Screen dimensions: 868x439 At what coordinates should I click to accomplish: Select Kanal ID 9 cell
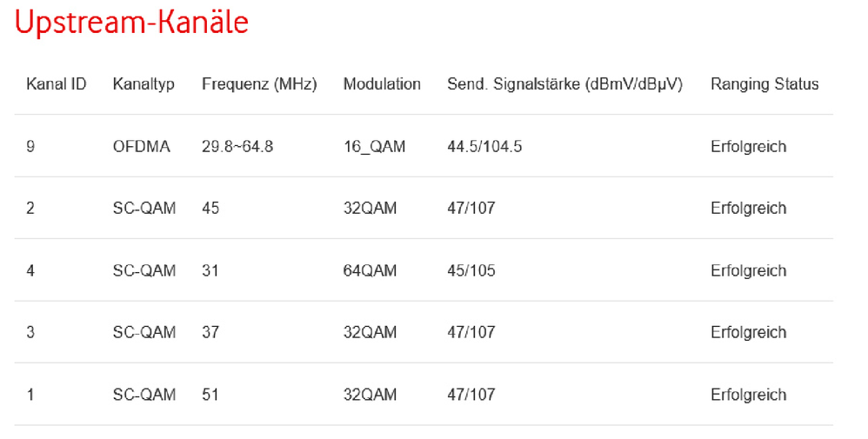31,147
